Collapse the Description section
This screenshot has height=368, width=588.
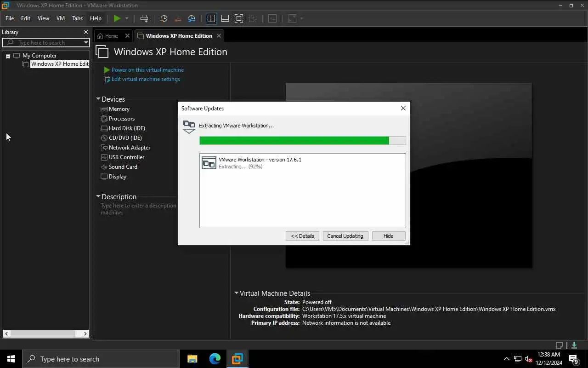click(x=98, y=196)
